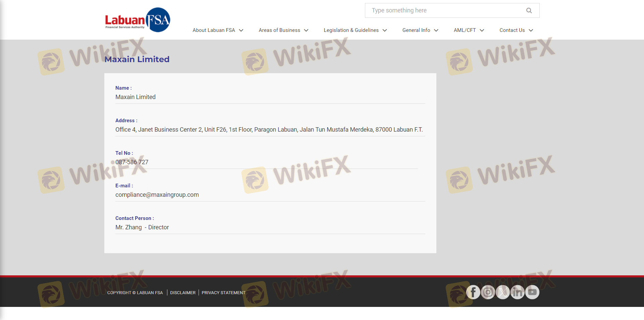
Task: Select the contact person Mr. Zhang - Director
Action: (142, 227)
